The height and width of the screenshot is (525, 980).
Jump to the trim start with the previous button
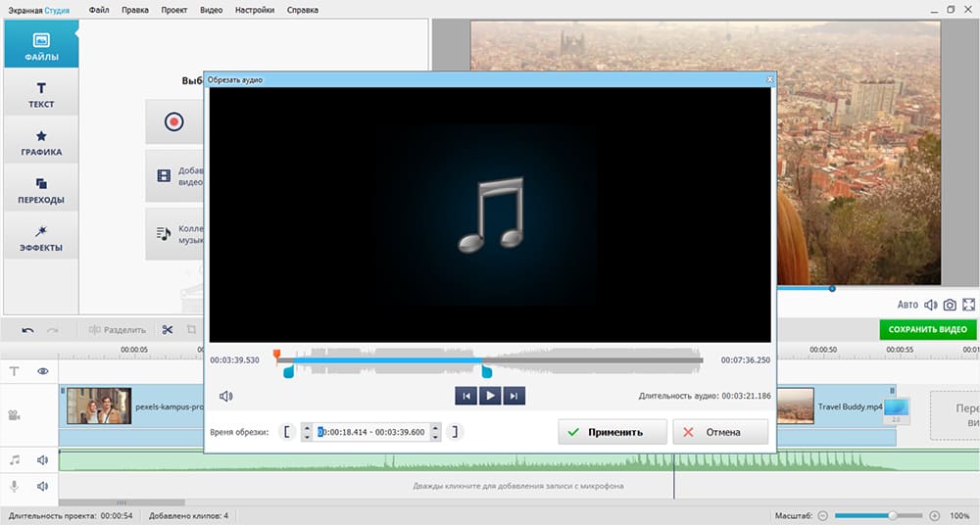pos(466,396)
